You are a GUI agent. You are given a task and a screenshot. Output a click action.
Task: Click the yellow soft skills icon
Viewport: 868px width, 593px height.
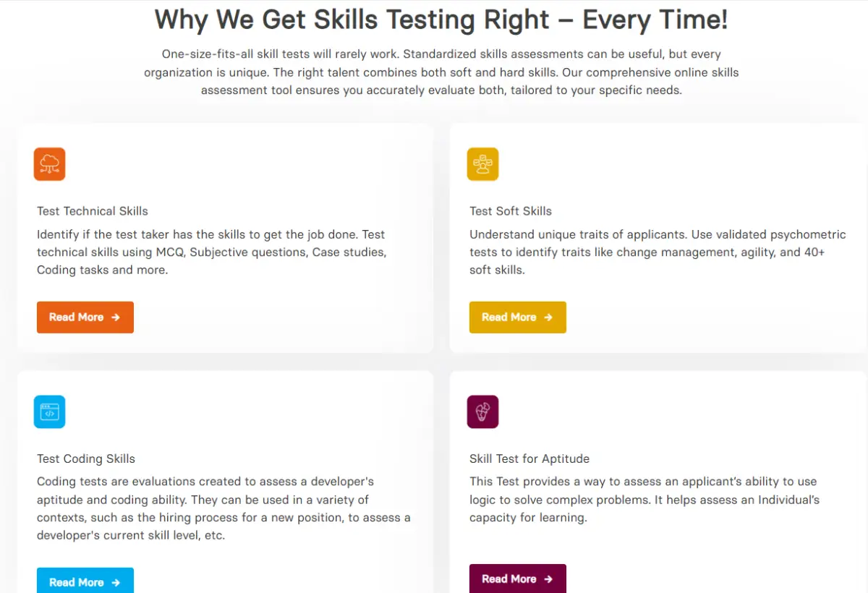[x=482, y=164]
